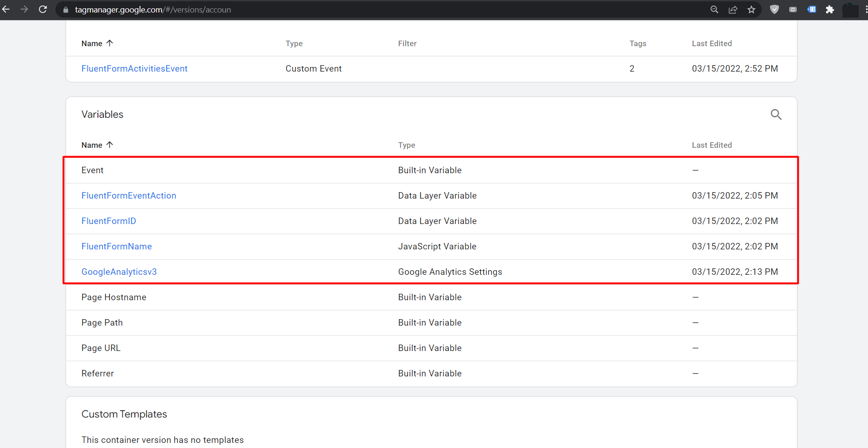Click 'This container version has no templates' text
The width and height of the screenshot is (868, 448).
coord(163,440)
